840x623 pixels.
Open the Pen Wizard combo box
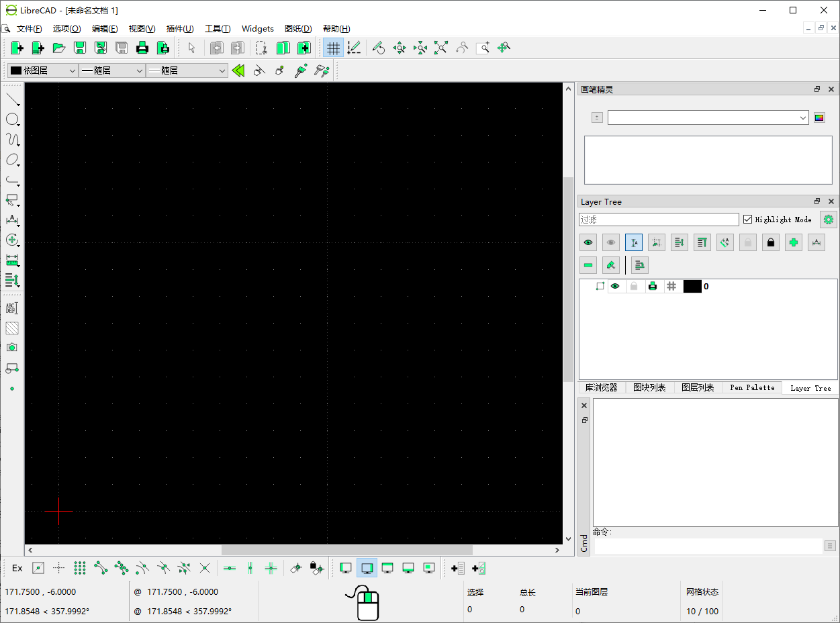click(708, 117)
